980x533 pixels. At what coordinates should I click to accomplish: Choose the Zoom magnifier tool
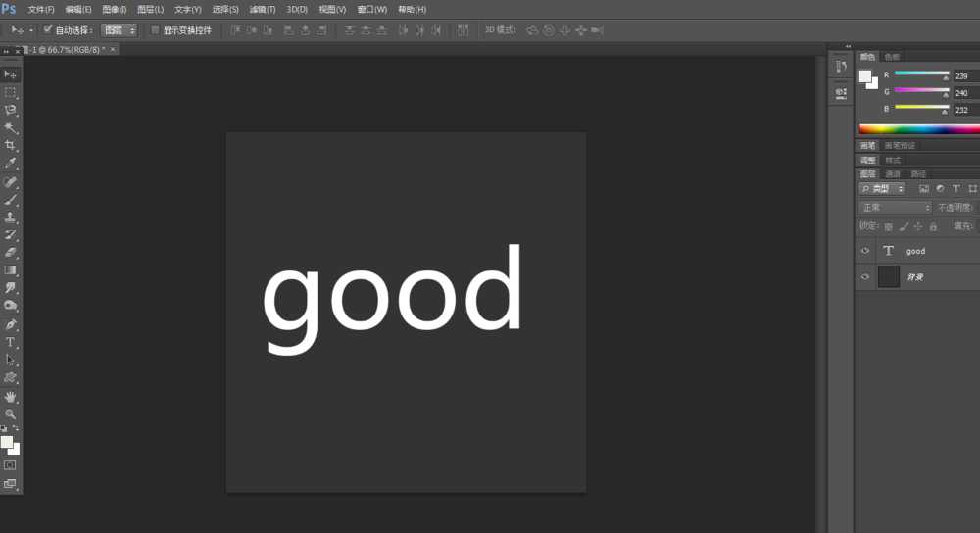tap(11, 413)
